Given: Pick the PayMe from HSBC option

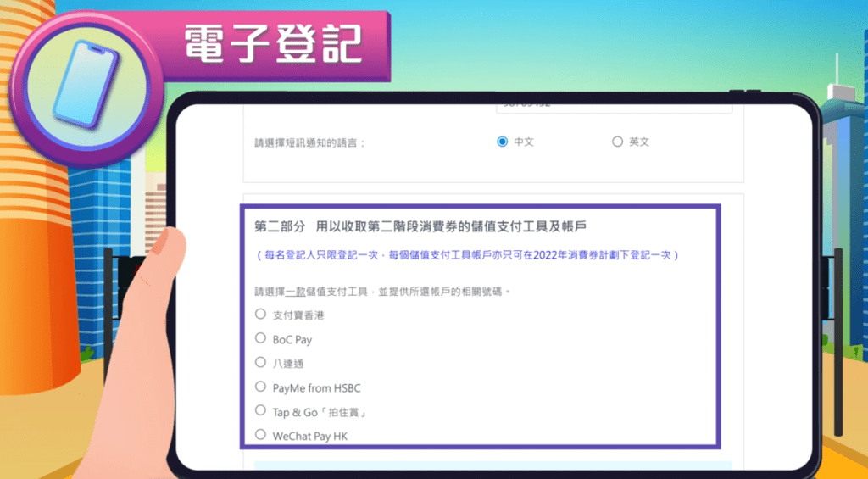Looking at the screenshot, I should click(x=260, y=386).
